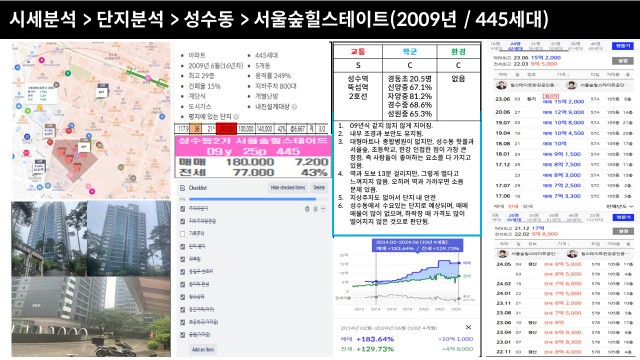Click the 전세 8억 2,000 price row
This screenshot has height=360, width=640.
tap(563, 303)
